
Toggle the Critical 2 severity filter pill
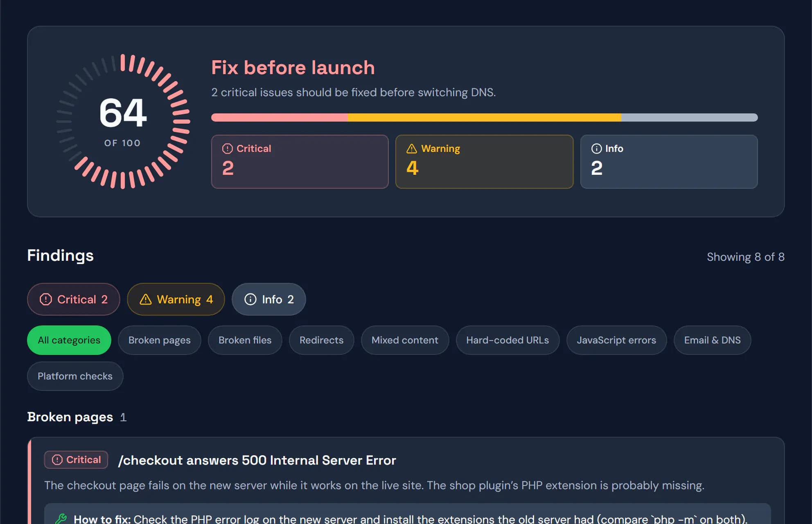tap(74, 299)
